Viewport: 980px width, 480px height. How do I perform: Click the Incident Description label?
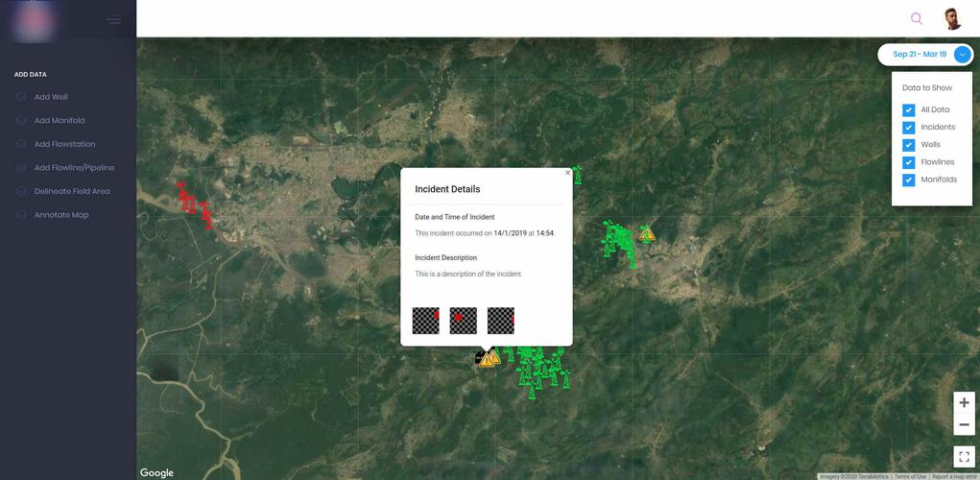click(x=445, y=257)
